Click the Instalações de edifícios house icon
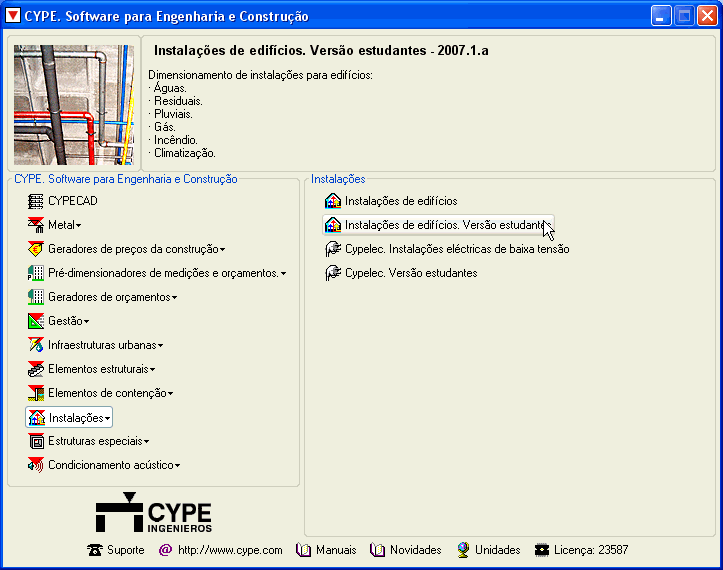The width and height of the screenshot is (723, 570). point(332,201)
